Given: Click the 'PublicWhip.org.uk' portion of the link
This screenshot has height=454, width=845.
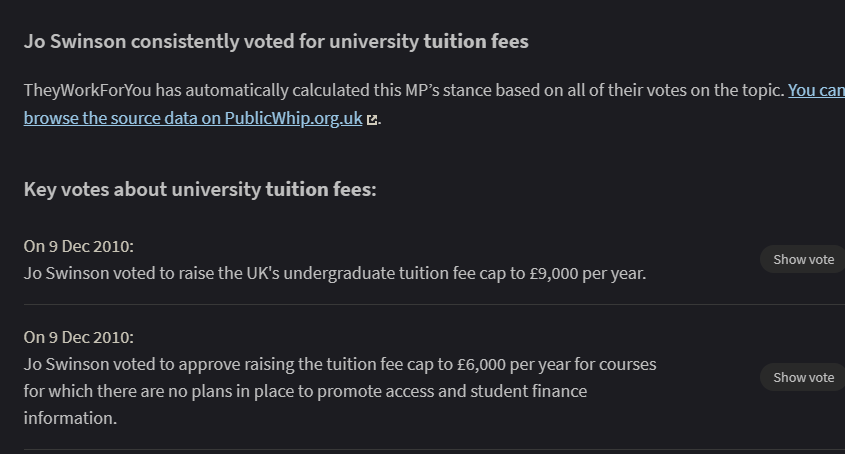Looking at the screenshot, I should click(x=293, y=118).
